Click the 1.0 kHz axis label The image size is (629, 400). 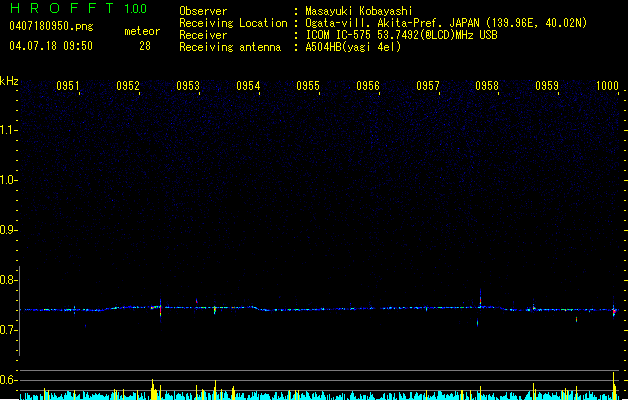8,180
